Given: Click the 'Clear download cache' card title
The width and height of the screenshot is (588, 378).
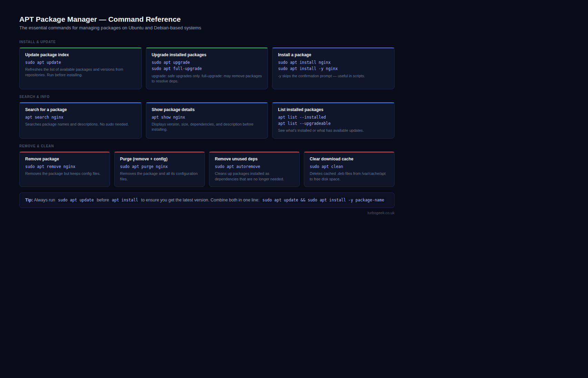Looking at the screenshot, I should (x=331, y=159).
